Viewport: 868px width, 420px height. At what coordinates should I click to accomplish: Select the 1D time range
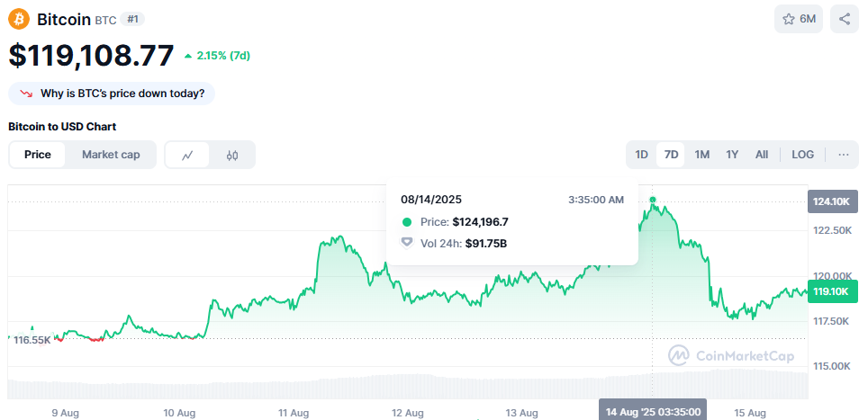pyautogui.click(x=641, y=155)
